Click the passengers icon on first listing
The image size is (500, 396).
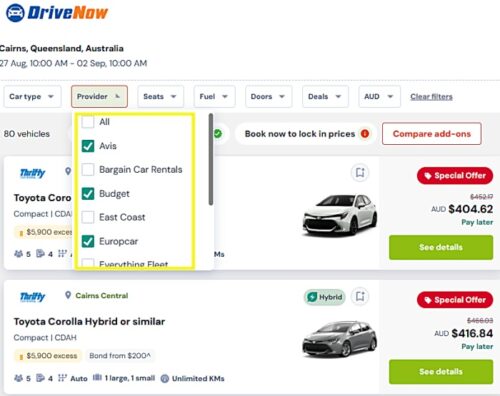coord(18,254)
